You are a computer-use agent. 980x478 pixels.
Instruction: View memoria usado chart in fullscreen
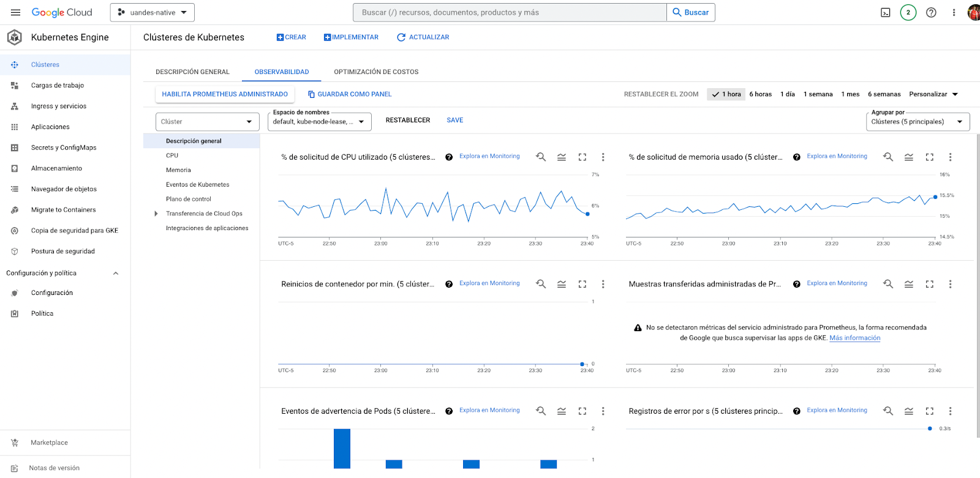930,157
